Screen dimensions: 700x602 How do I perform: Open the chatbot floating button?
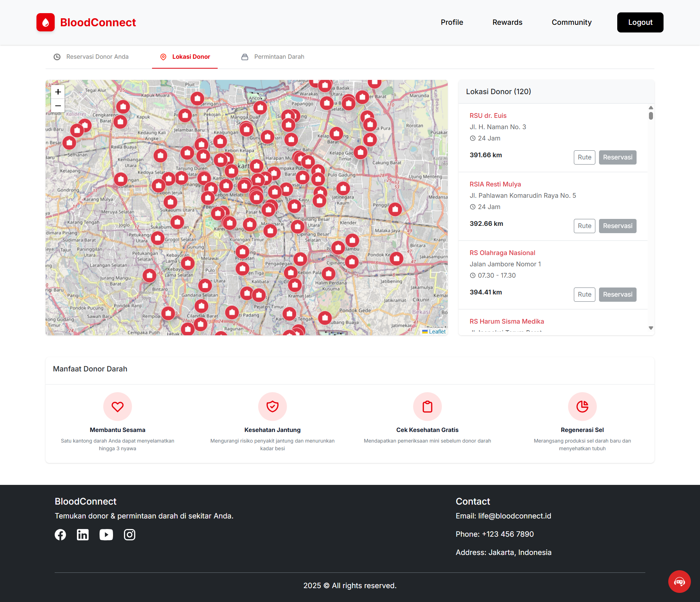click(679, 582)
